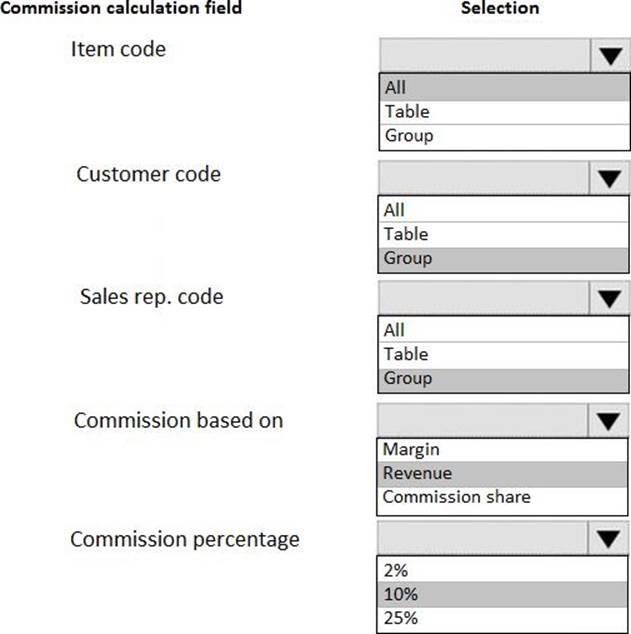This screenshot has width=631, height=634.
Task: Open the Item code dropdown arrow
Action: coord(609,57)
